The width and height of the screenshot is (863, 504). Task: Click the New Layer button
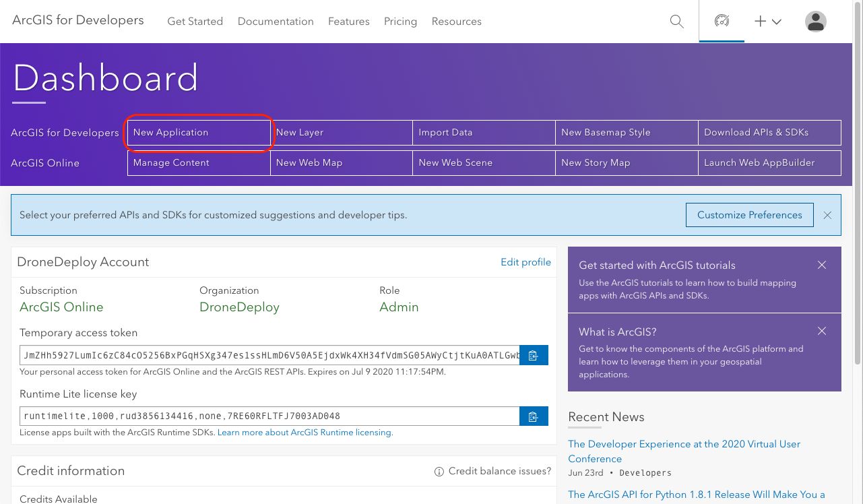(342, 133)
